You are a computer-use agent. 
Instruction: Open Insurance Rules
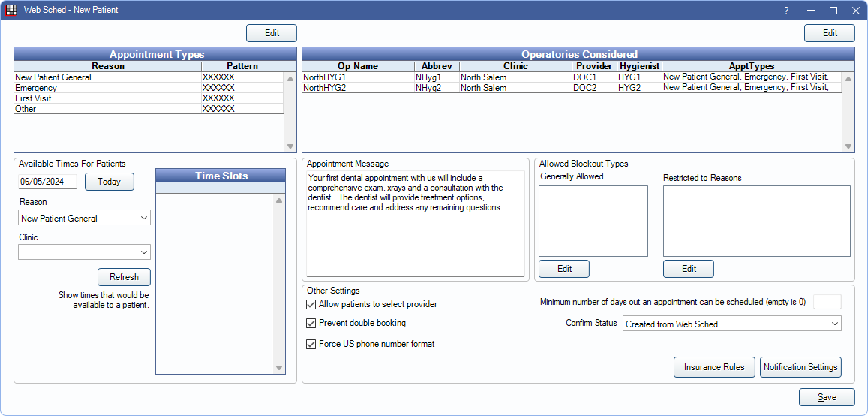click(714, 367)
